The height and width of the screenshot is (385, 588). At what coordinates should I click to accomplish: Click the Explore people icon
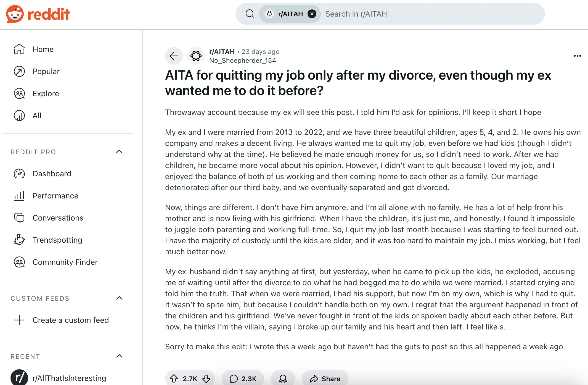(19, 93)
